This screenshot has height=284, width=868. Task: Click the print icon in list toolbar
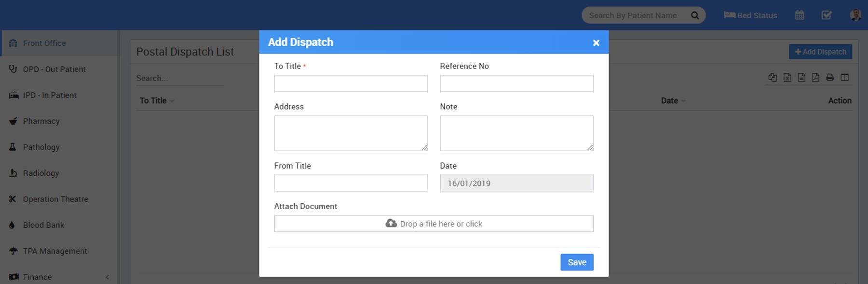click(x=830, y=78)
